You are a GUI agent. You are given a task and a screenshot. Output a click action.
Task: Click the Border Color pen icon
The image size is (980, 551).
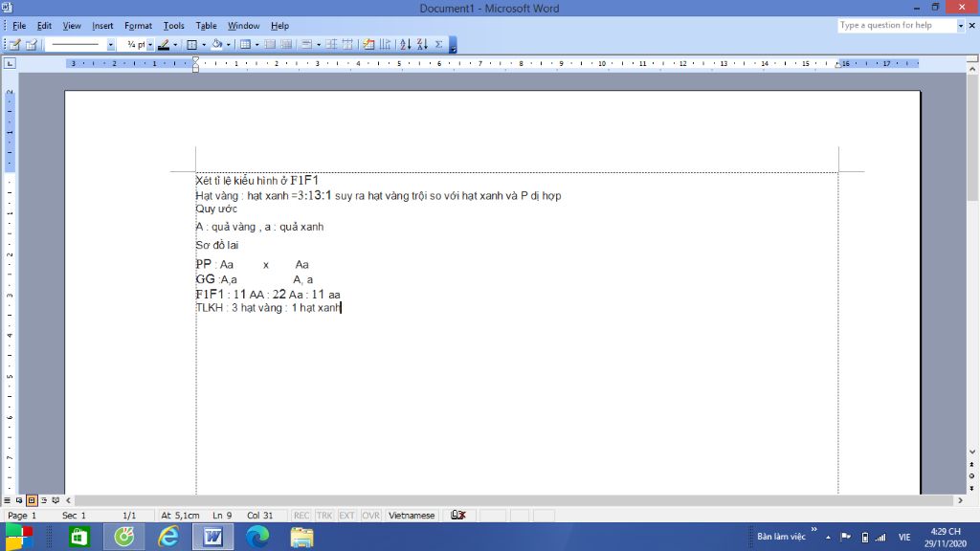(164, 44)
